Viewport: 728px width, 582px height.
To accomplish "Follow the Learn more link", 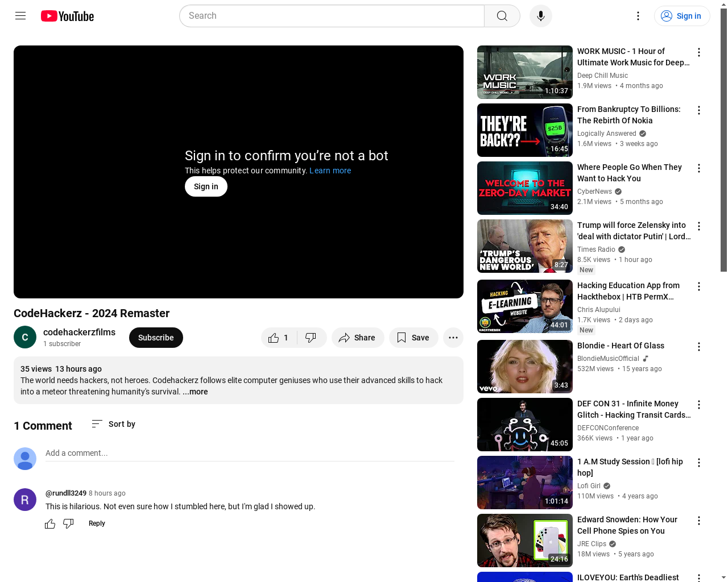I will 330,171.
